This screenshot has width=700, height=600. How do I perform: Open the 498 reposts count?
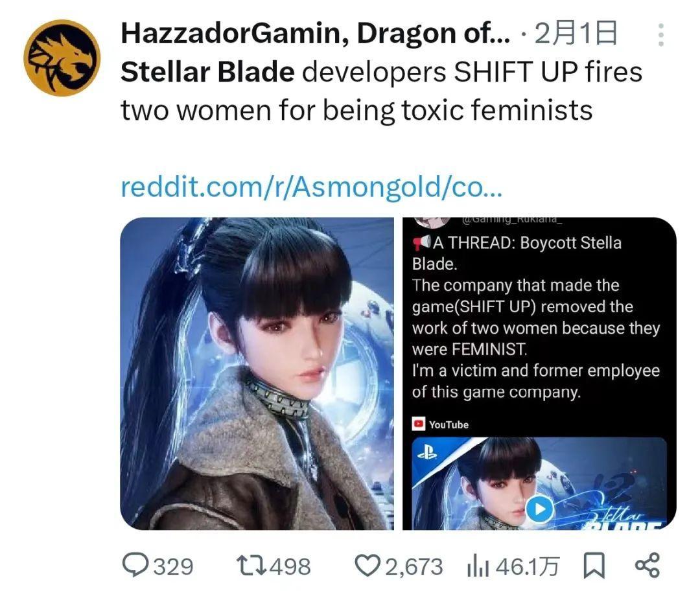[x=290, y=567]
